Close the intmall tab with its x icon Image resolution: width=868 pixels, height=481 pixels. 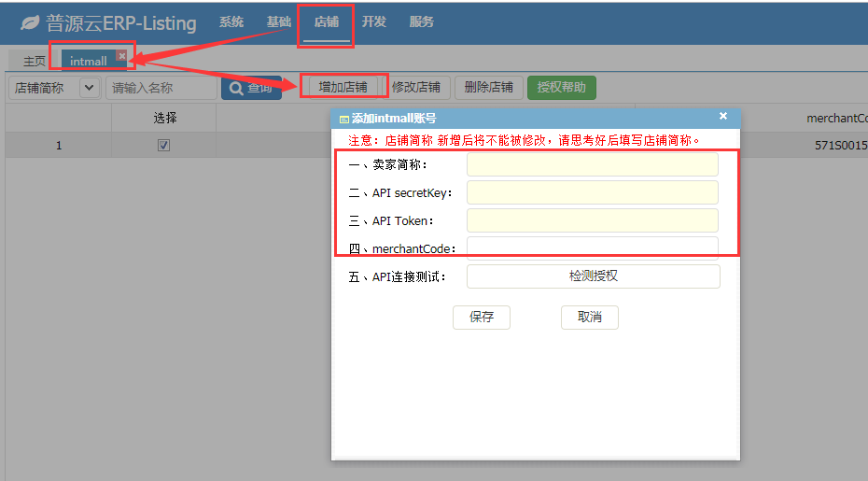[121, 56]
